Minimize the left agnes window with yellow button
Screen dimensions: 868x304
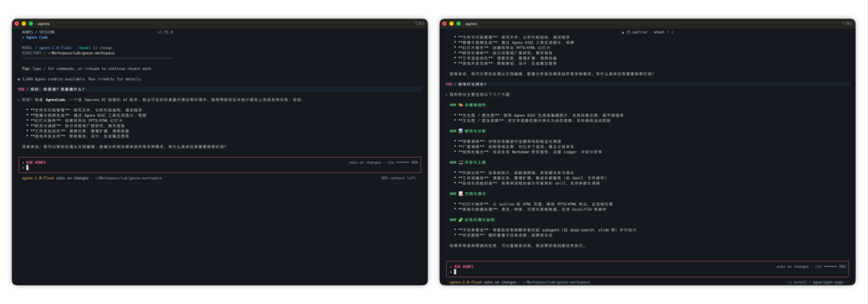(24, 24)
